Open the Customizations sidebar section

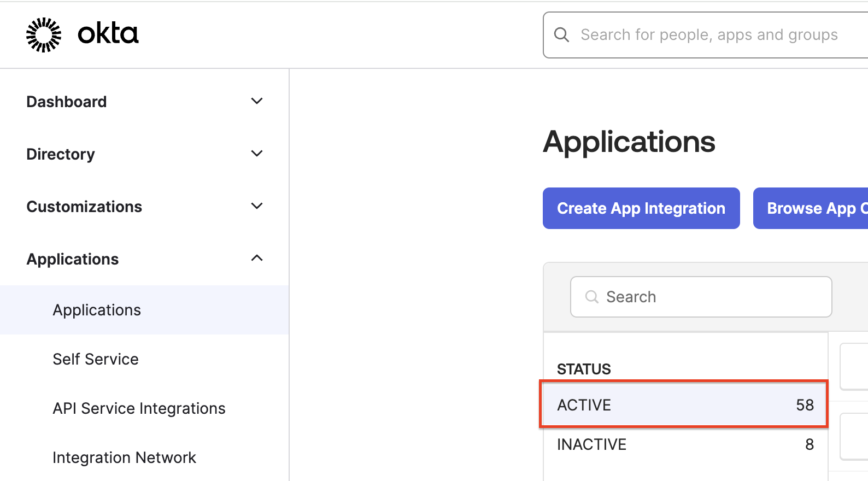pos(144,207)
